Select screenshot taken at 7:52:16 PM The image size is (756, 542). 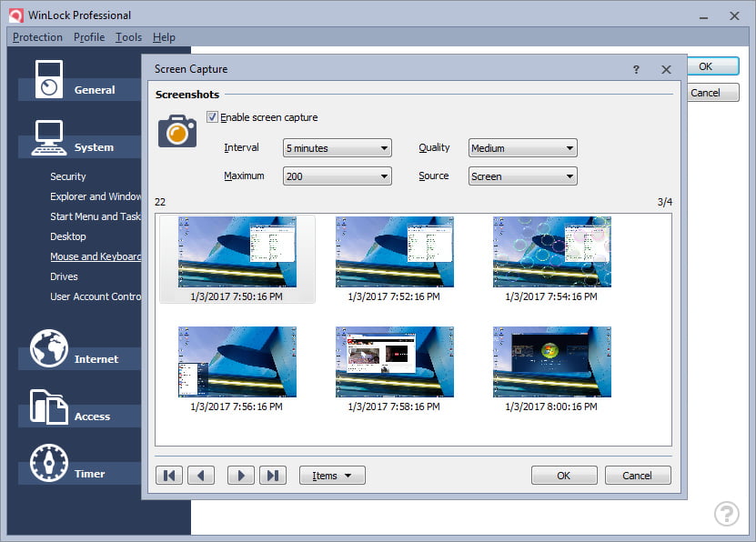pos(395,252)
